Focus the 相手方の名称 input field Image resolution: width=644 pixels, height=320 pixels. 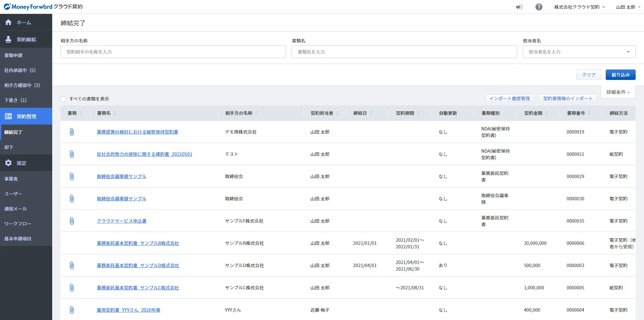[x=173, y=52]
